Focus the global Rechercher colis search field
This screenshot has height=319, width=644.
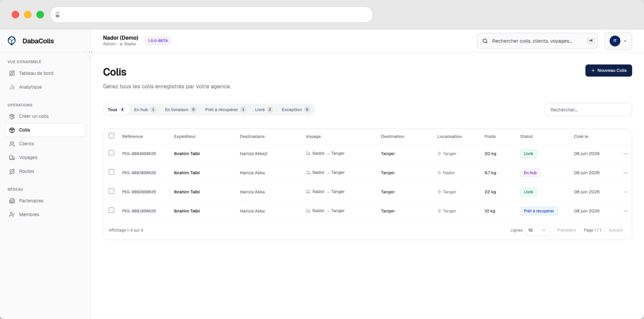537,41
